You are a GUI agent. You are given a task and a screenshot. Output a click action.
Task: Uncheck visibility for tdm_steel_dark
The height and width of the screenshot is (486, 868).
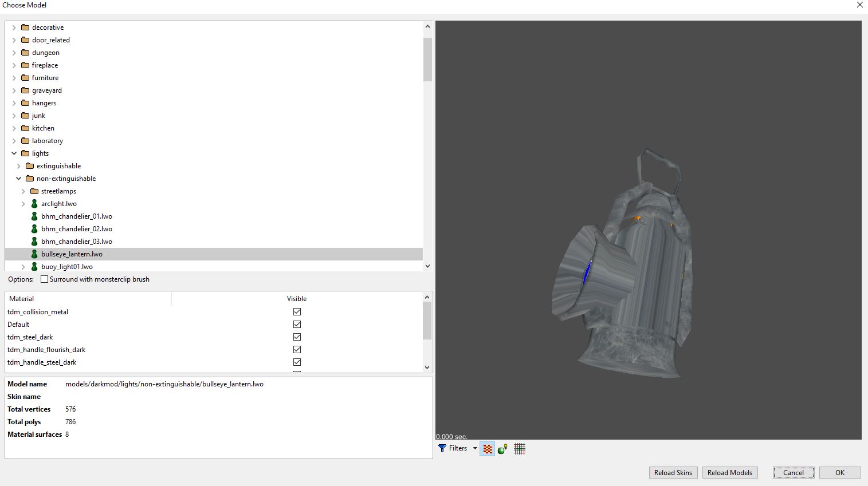coord(297,337)
